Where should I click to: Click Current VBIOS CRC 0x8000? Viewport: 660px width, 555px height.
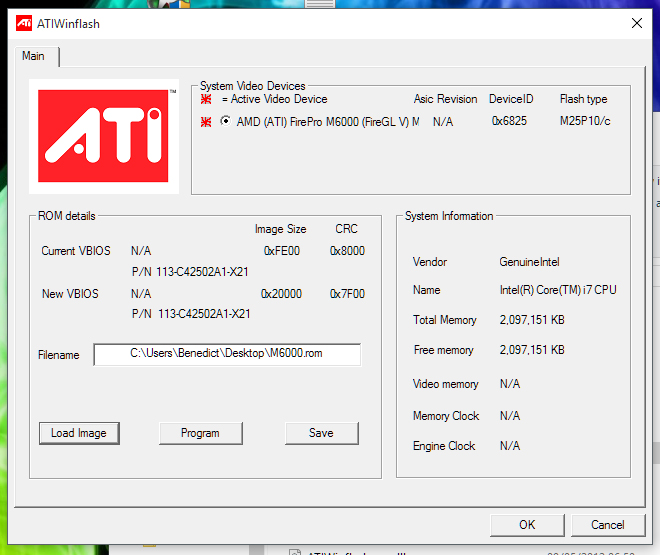(x=347, y=251)
